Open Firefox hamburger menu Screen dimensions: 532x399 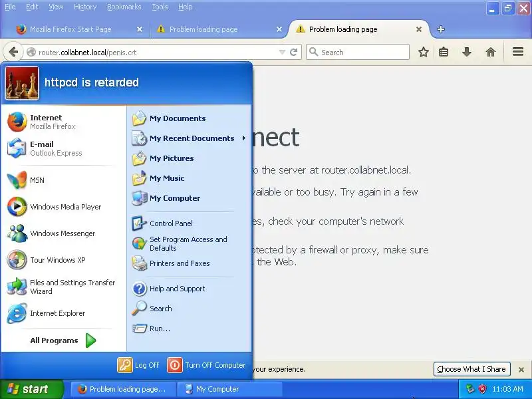[518, 52]
